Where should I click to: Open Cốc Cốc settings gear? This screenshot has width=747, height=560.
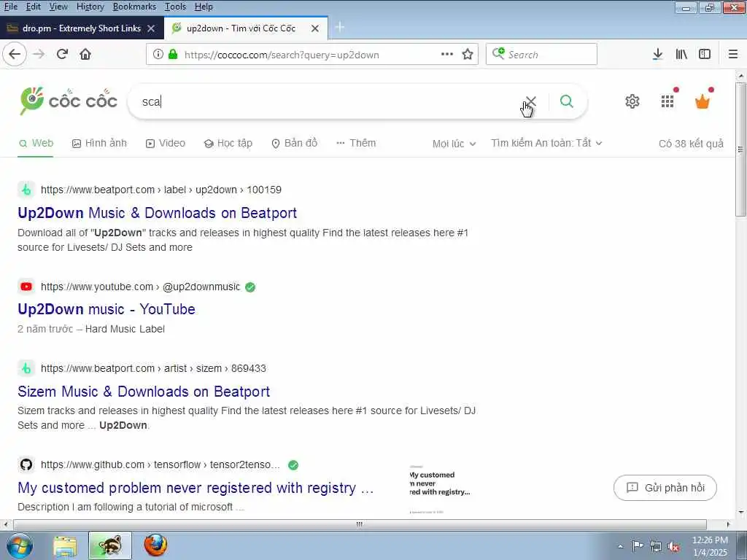pos(632,101)
